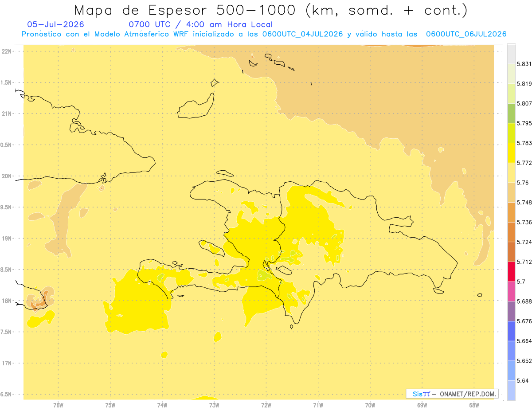Click the 'Sis - ONAMET/REP.DOM.' credit box
Image resolution: width=532 pixels, height=411 pixels.
[452, 394]
